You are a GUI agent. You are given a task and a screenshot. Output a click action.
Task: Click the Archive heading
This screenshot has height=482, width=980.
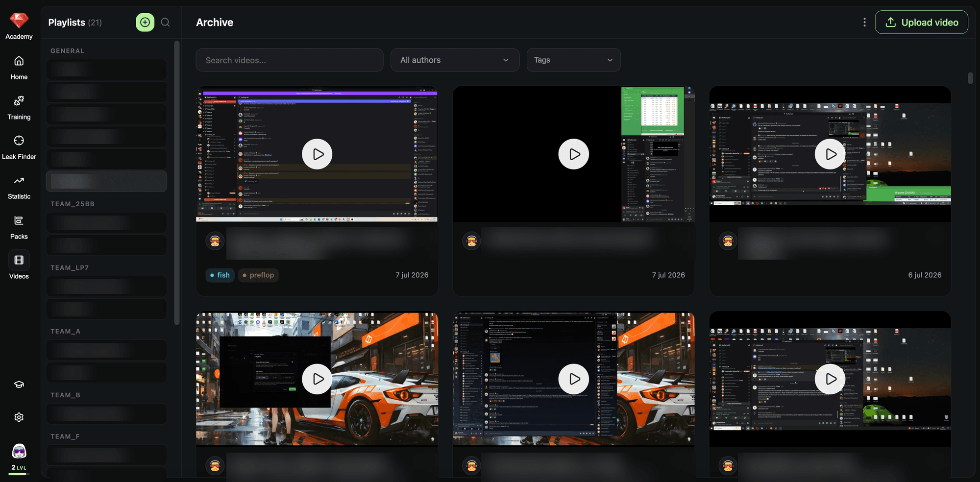[x=215, y=22]
